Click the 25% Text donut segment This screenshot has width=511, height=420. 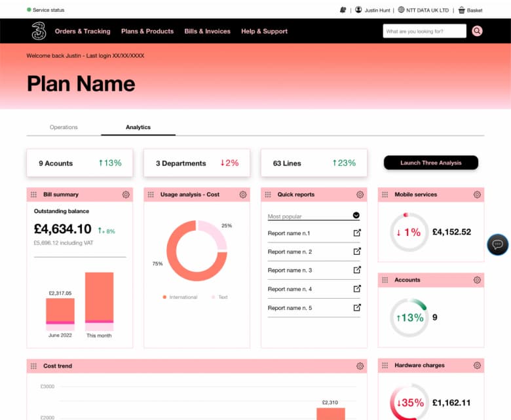coord(217,233)
